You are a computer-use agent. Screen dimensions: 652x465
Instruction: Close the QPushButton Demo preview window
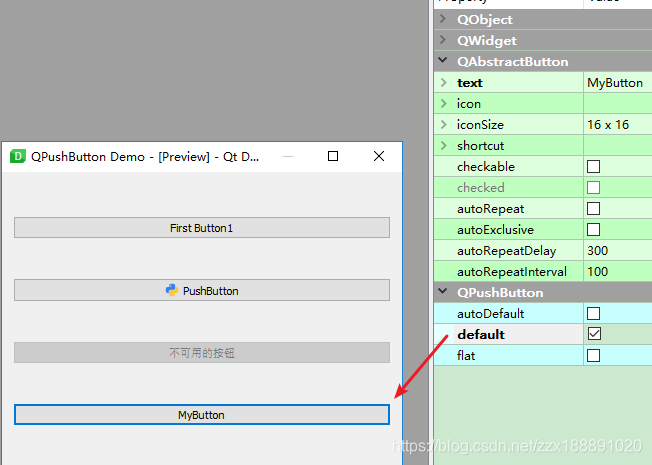coord(379,156)
